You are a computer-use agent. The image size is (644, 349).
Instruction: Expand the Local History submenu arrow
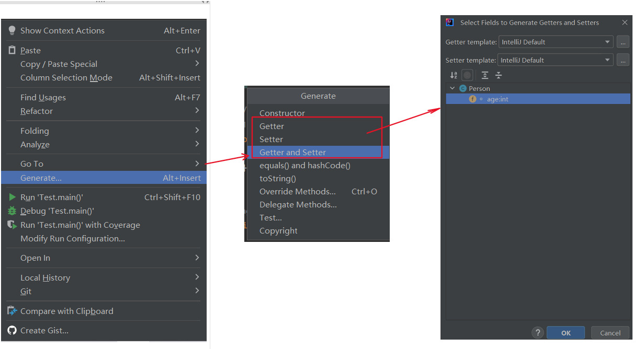coord(197,277)
